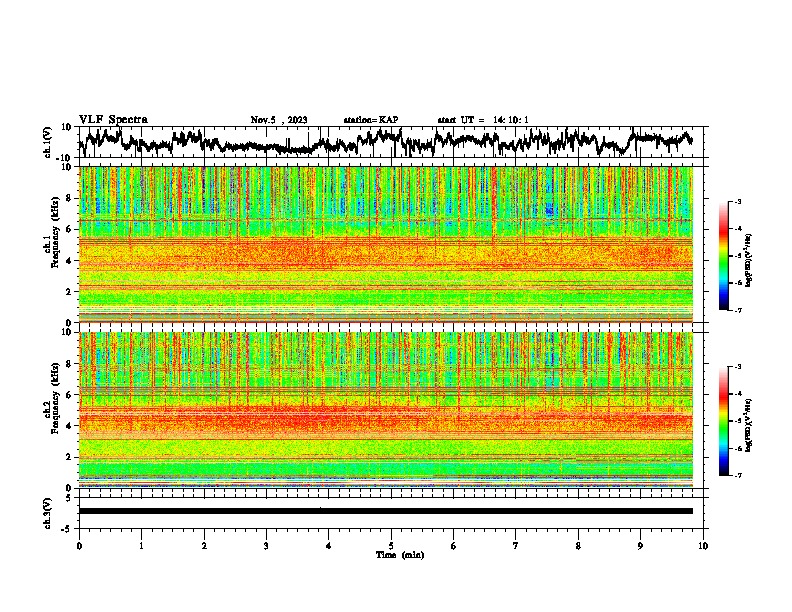Click time axis tick label '0'
The width and height of the screenshot is (792, 612).
pos(79,546)
